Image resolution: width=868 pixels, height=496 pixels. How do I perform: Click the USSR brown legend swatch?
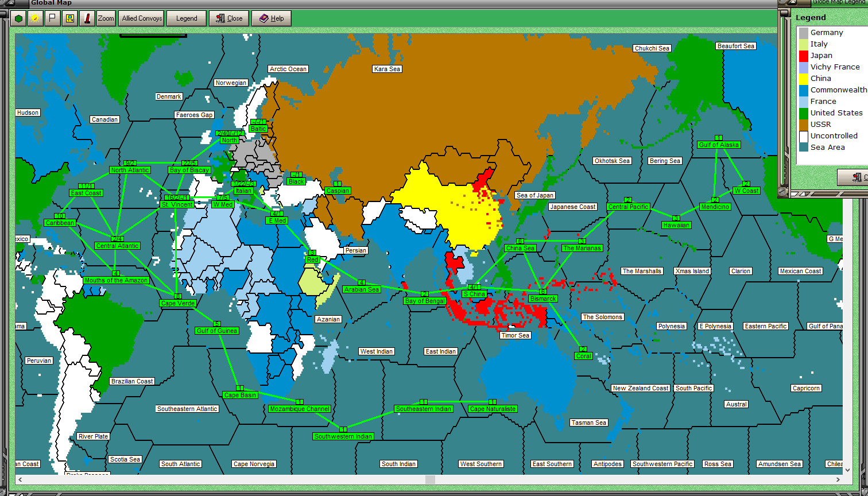click(804, 125)
